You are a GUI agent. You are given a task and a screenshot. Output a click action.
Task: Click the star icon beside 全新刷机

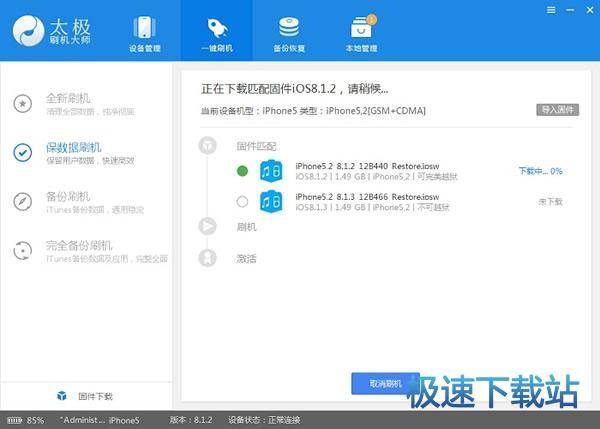coord(23,103)
